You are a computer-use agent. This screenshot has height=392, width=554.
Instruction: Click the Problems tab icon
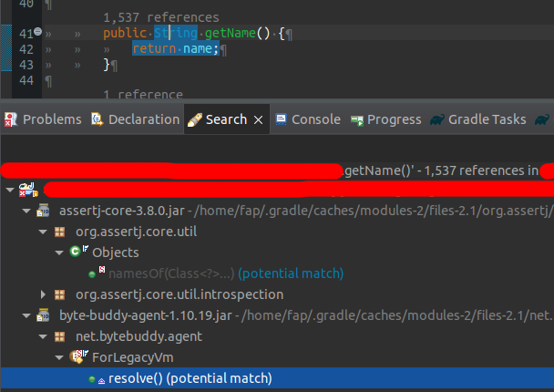tap(11, 119)
